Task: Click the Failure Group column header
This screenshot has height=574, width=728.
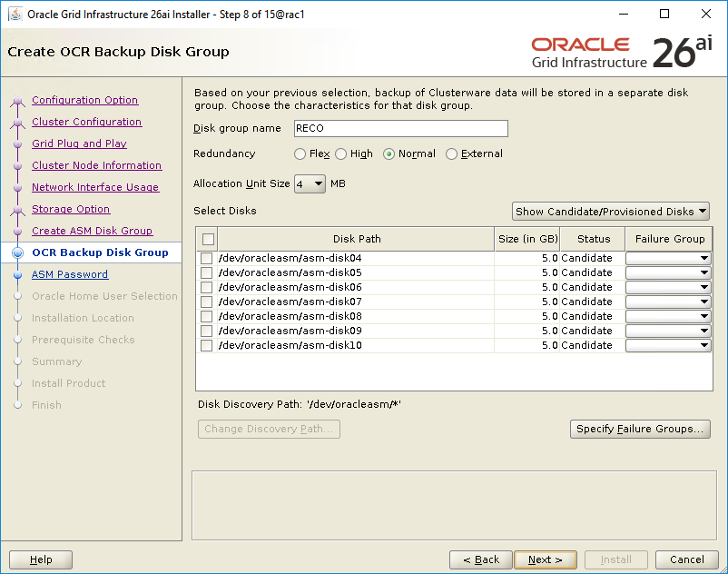Action: [669, 239]
